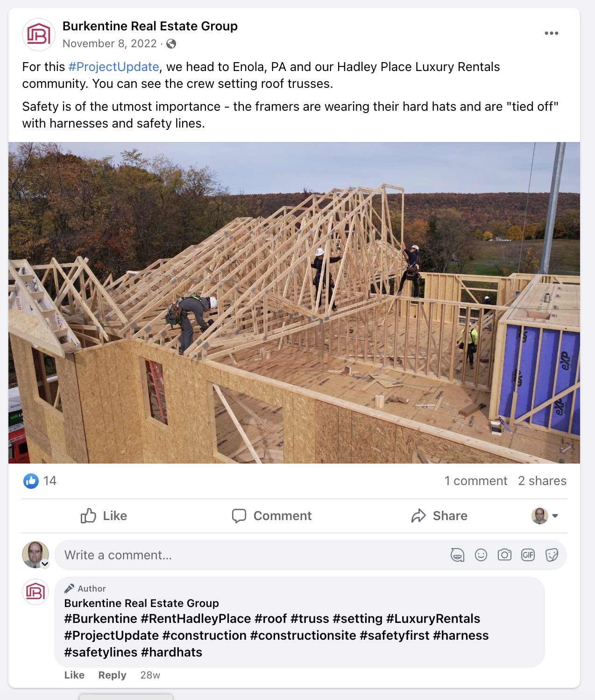
Task: Open Burkentine Real Estate Group page name
Action: click(x=150, y=26)
